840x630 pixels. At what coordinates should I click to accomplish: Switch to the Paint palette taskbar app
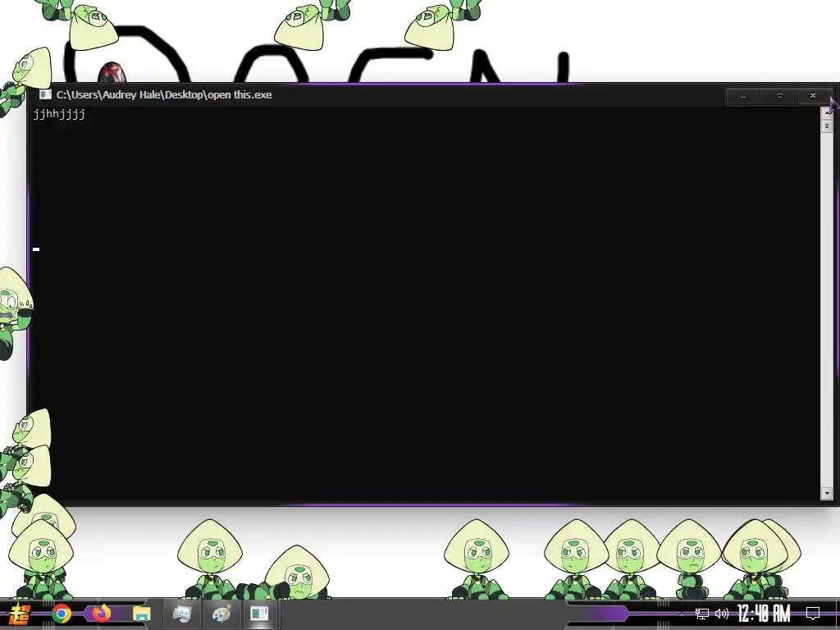tap(221, 614)
